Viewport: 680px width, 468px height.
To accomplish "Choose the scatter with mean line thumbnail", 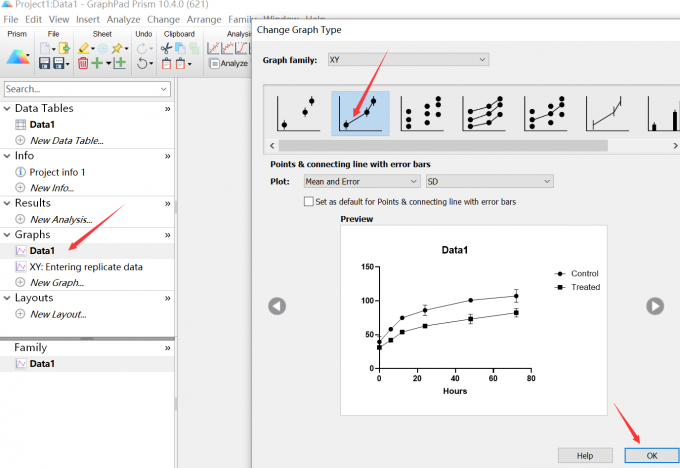I will point(546,114).
